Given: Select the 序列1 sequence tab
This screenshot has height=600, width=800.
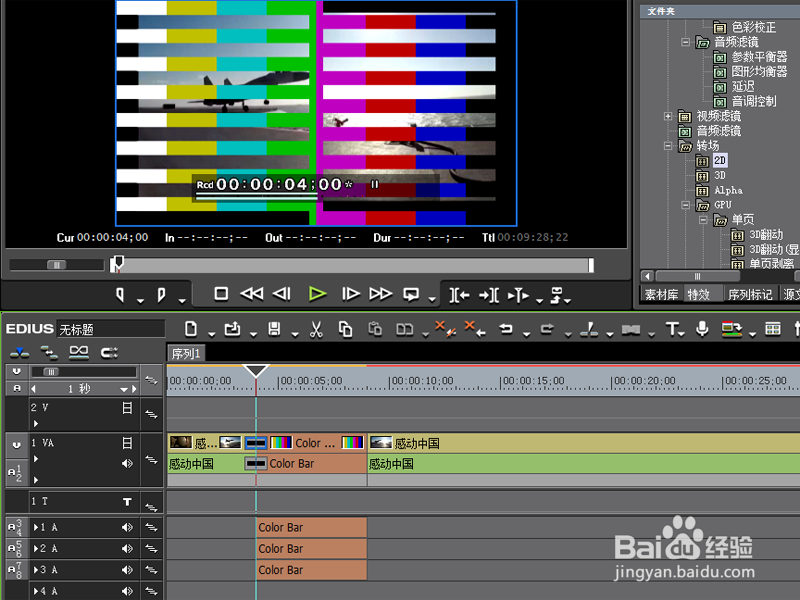Looking at the screenshot, I should click(x=186, y=354).
